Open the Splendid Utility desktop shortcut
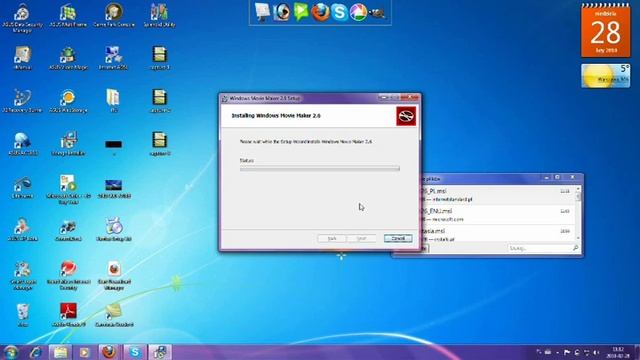 160,16
